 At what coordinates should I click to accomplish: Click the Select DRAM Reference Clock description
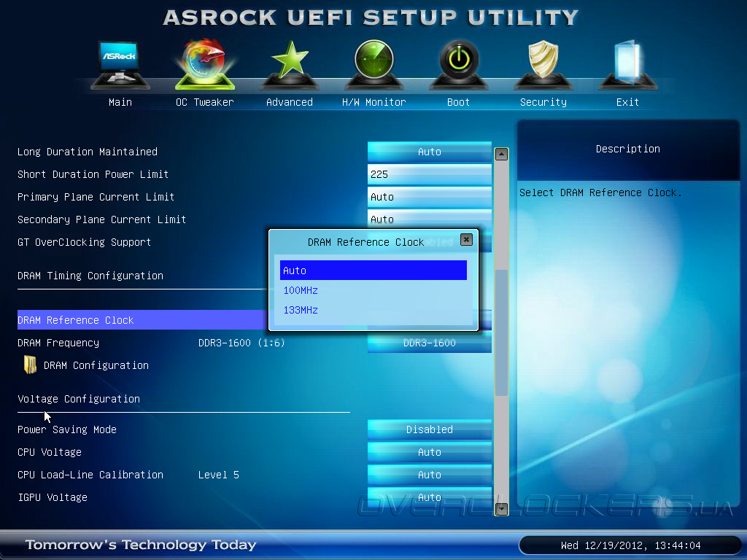click(600, 192)
